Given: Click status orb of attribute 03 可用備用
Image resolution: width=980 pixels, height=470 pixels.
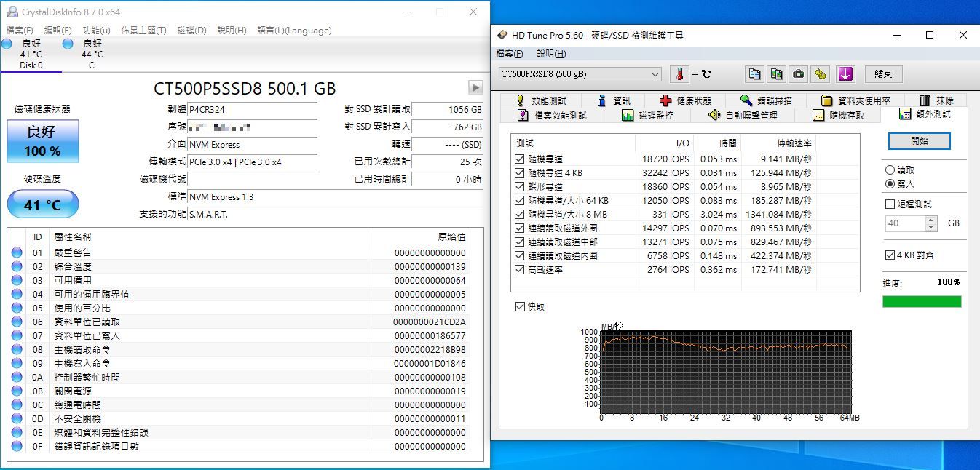Looking at the screenshot, I should [x=17, y=281].
